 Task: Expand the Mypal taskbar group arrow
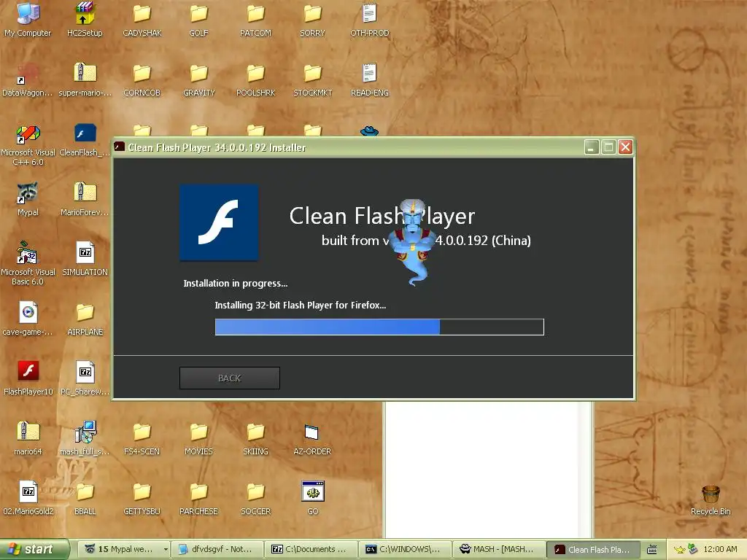(x=166, y=550)
